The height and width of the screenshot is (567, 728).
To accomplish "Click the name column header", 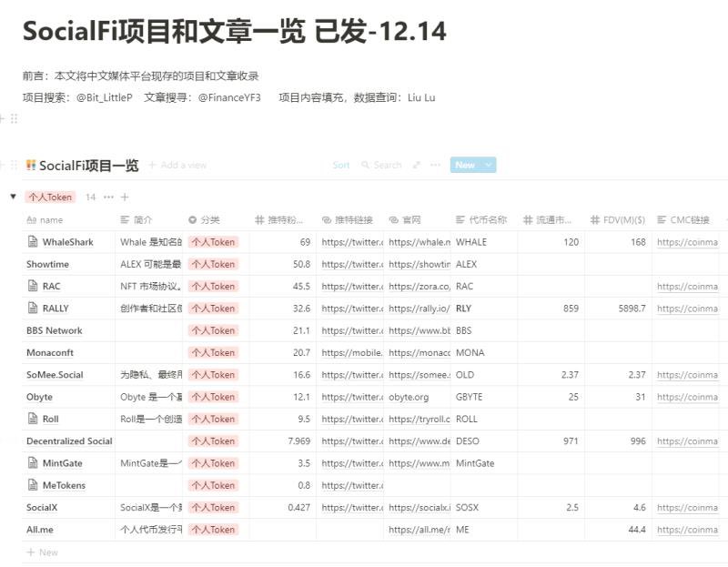I will click(68, 219).
